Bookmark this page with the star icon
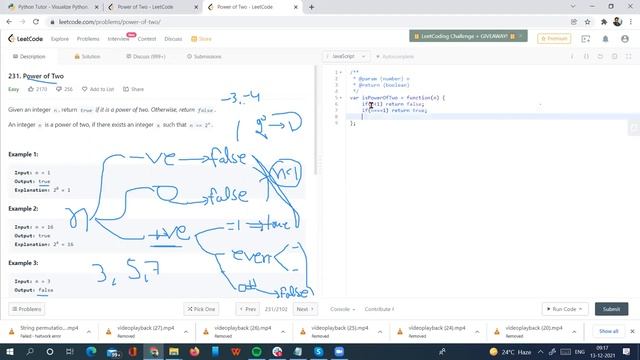This screenshot has width=640, height=360. (x=587, y=22)
